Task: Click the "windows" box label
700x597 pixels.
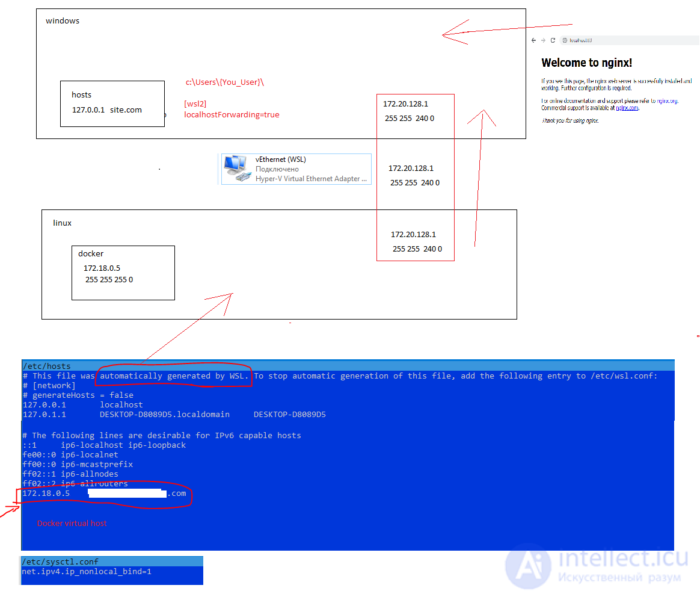Action: click(63, 21)
